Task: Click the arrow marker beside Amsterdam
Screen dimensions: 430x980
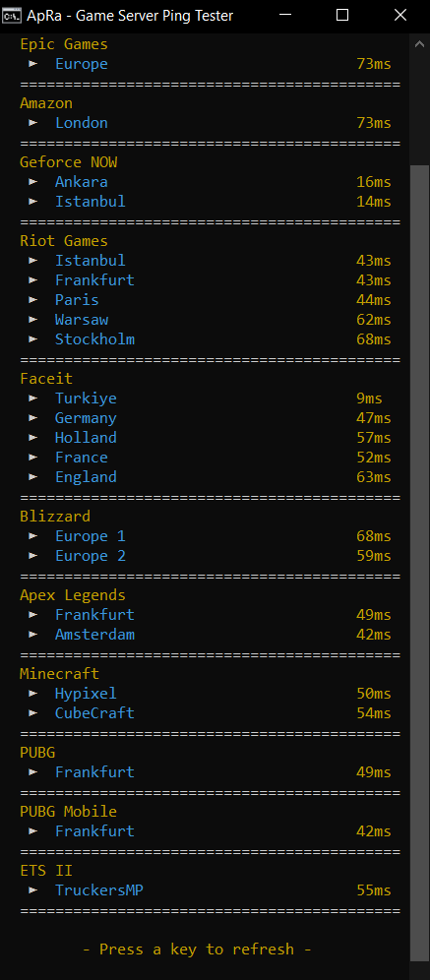Action: (33, 635)
